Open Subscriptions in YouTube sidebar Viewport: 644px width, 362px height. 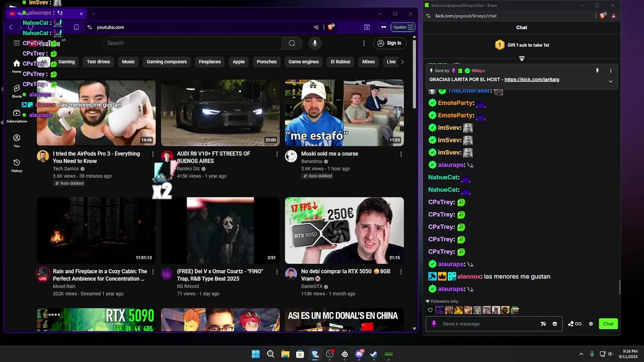point(17,116)
